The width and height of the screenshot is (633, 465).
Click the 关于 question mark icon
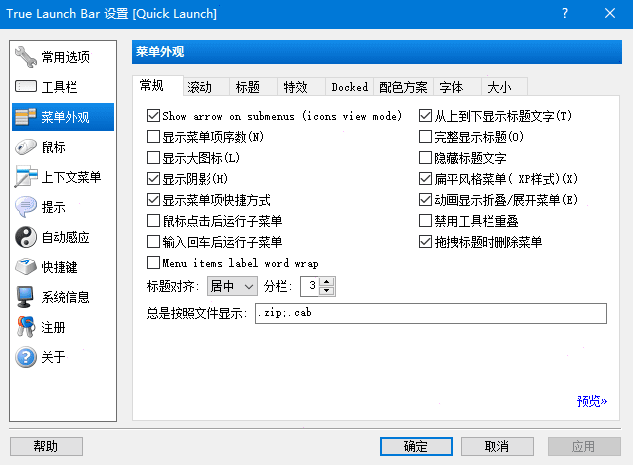[x=26, y=357]
